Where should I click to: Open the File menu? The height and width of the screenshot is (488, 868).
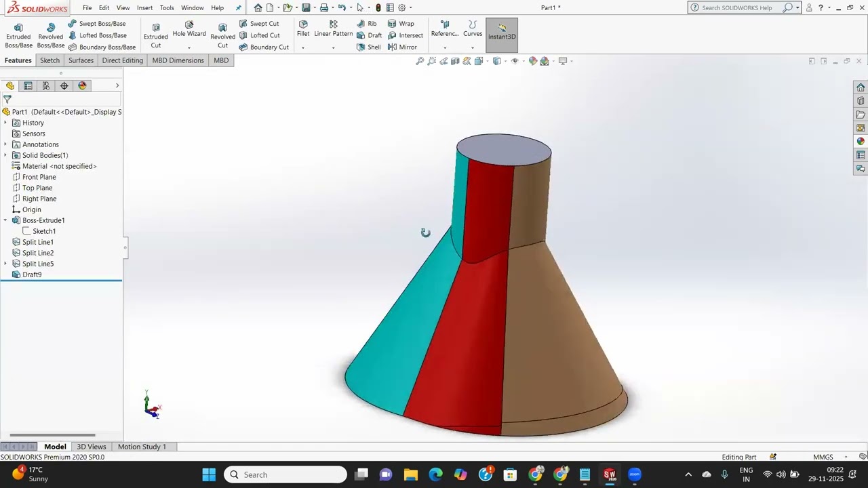coord(87,8)
